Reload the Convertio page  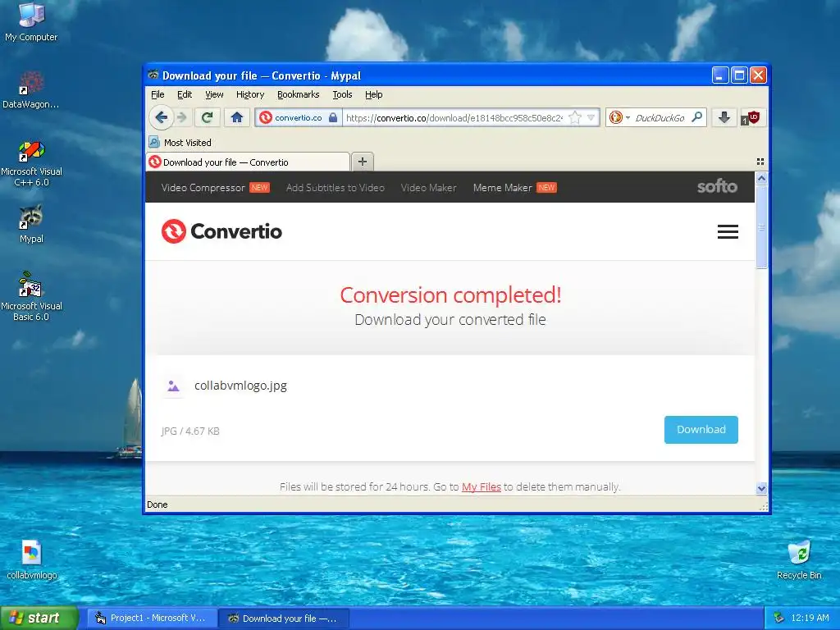pos(207,117)
